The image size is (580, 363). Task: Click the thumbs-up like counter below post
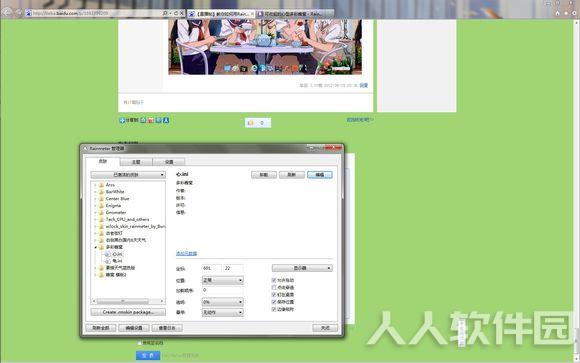(258, 123)
